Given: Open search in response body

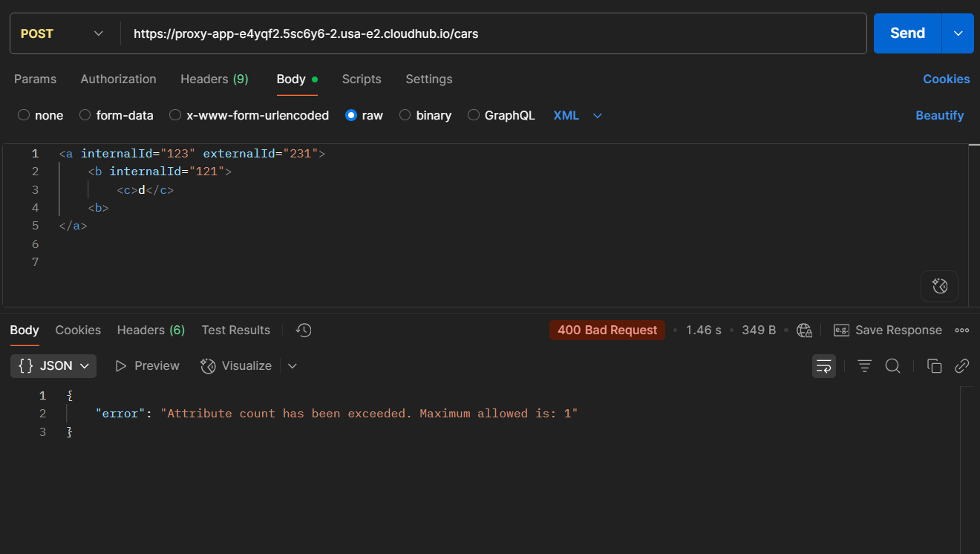Looking at the screenshot, I should 892,366.
